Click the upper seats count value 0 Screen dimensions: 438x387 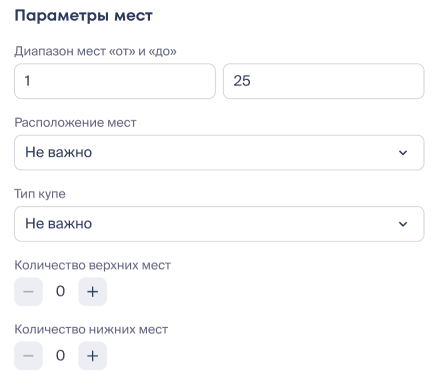(60, 291)
